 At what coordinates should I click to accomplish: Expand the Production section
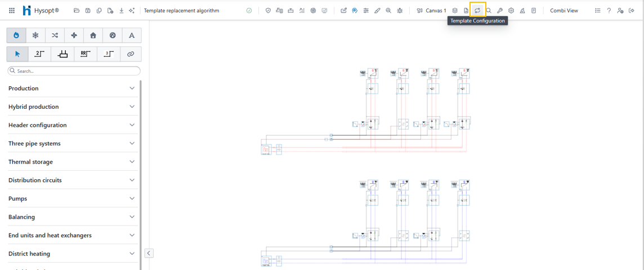[x=71, y=88]
